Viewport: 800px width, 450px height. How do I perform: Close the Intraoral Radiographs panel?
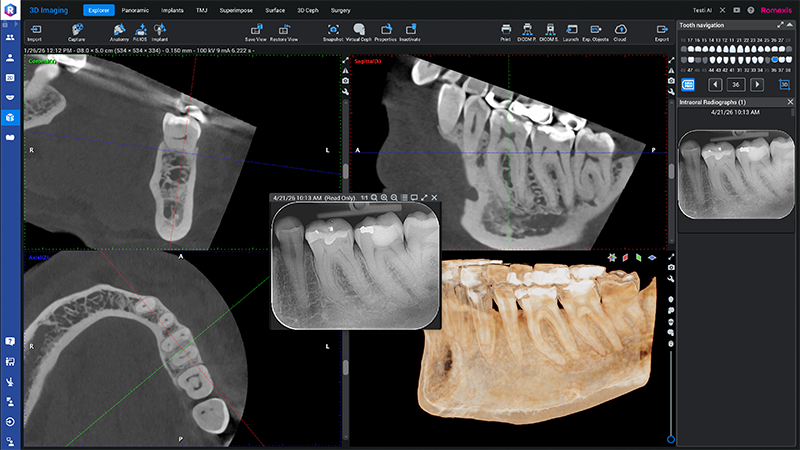coord(790,102)
